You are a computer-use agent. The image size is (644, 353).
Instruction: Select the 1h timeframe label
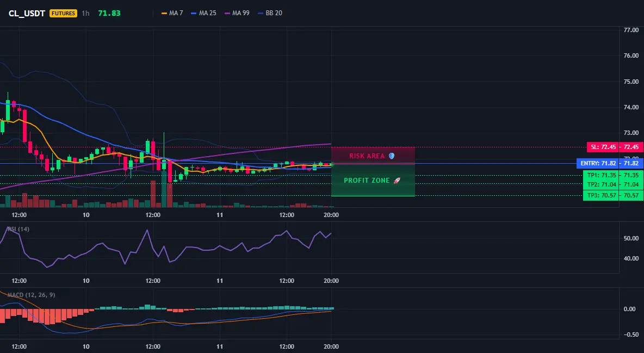coord(85,13)
